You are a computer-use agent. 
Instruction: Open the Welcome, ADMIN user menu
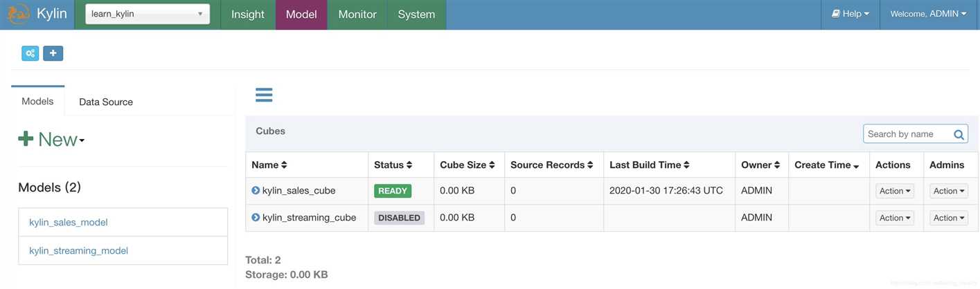click(928, 14)
